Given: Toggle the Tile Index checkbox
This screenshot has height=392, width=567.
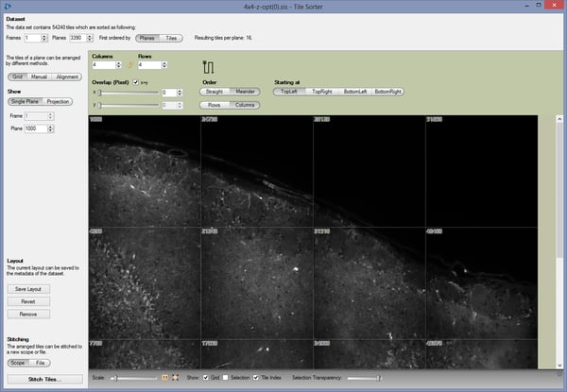Looking at the screenshot, I should (x=256, y=378).
